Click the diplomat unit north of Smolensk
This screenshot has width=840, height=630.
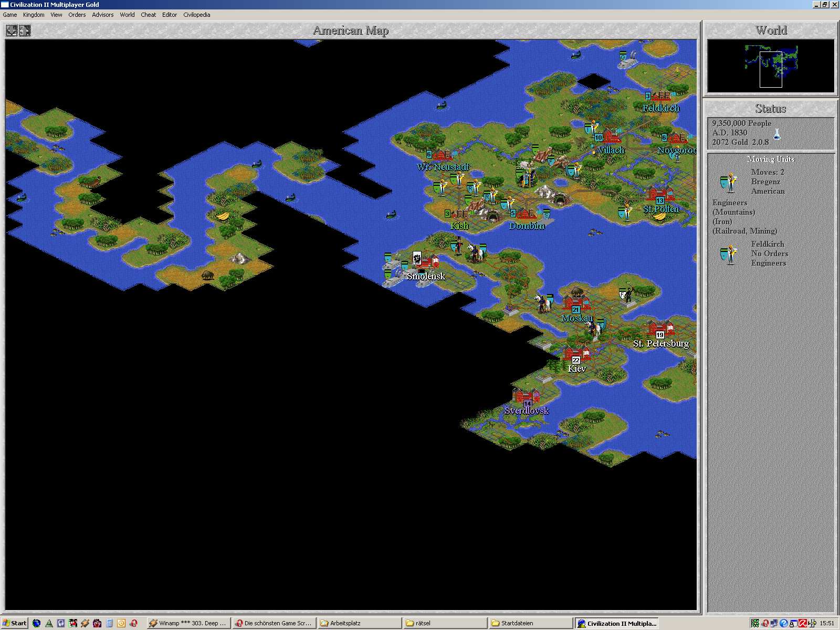pyautogui.click(x=458, y=245)
